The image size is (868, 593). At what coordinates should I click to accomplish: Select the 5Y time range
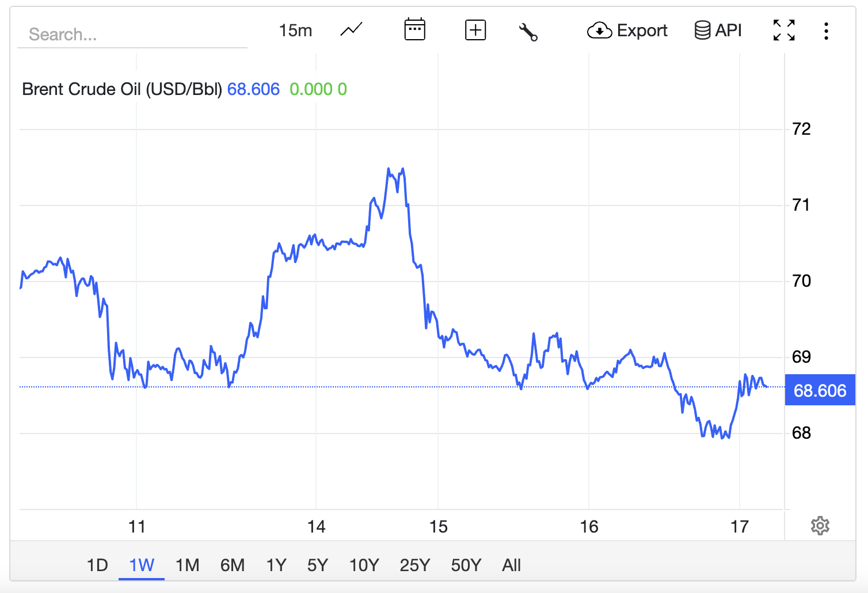(317, 565)
